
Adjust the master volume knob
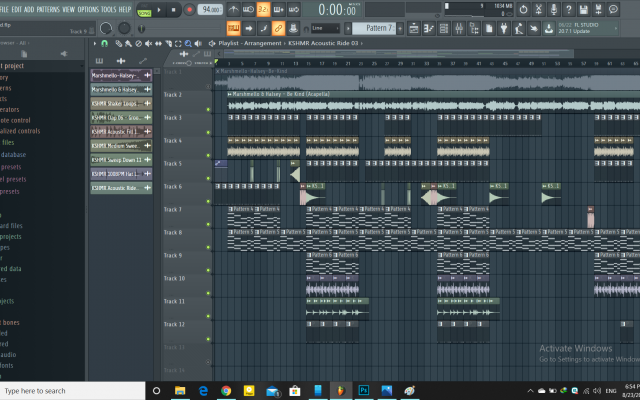coord(106,28)
